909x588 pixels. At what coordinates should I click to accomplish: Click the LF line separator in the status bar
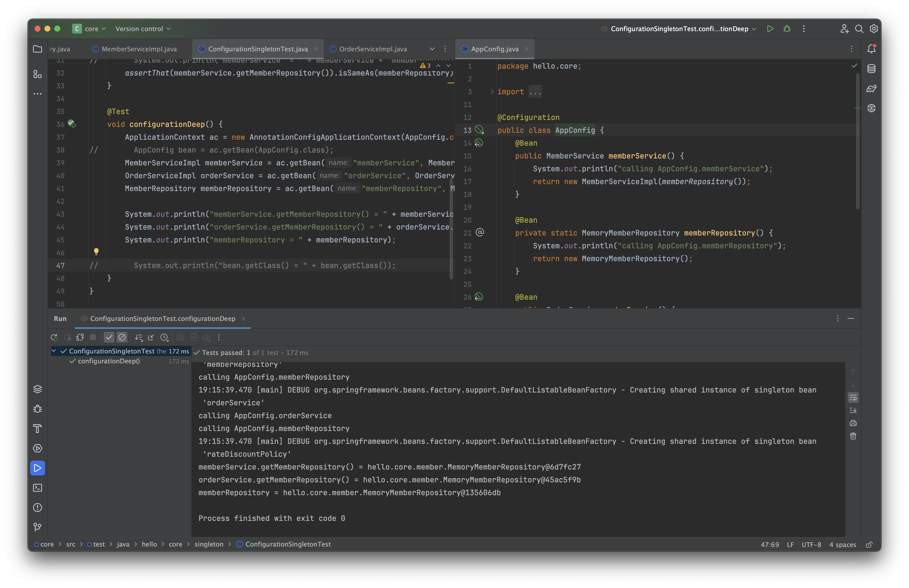[790, 545]
